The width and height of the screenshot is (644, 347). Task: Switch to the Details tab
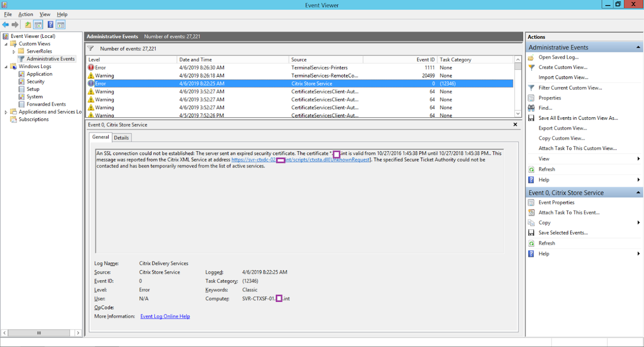pos(121,138)
